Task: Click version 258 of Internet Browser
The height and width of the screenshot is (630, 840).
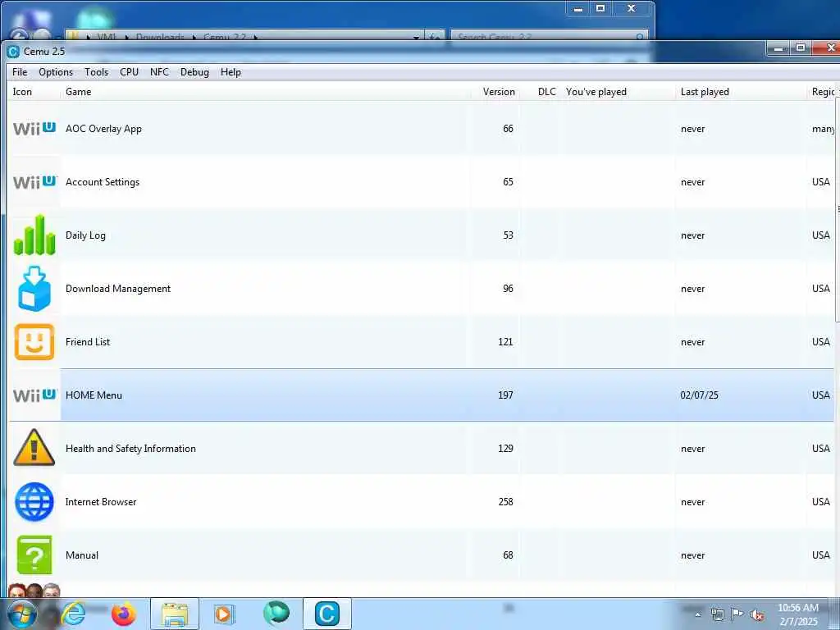Action: [505, 502]
